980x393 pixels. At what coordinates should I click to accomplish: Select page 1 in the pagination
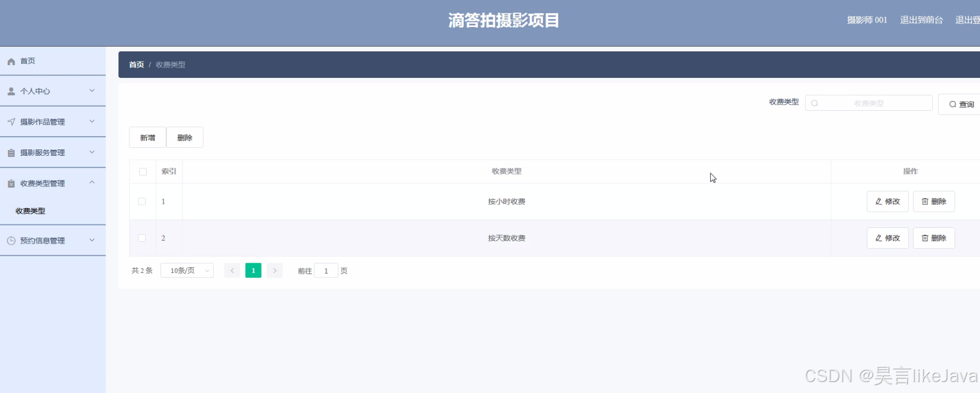click(x=254, y=271)
